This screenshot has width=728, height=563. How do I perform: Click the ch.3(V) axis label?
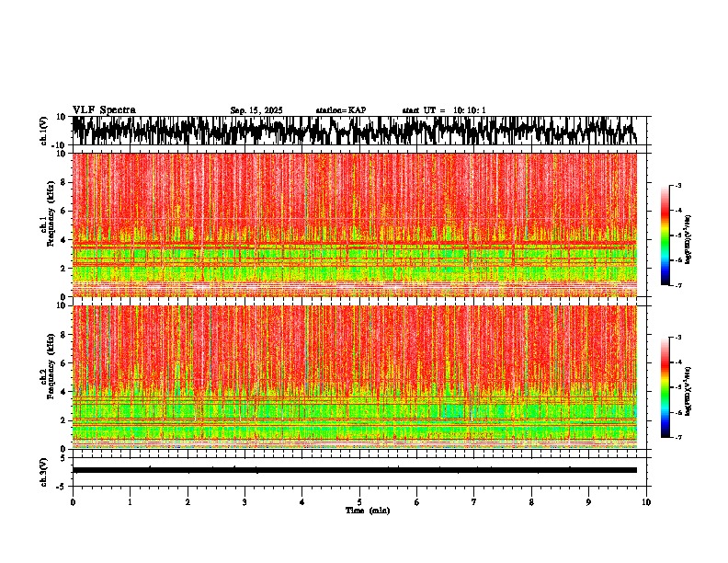click(44, 472)
